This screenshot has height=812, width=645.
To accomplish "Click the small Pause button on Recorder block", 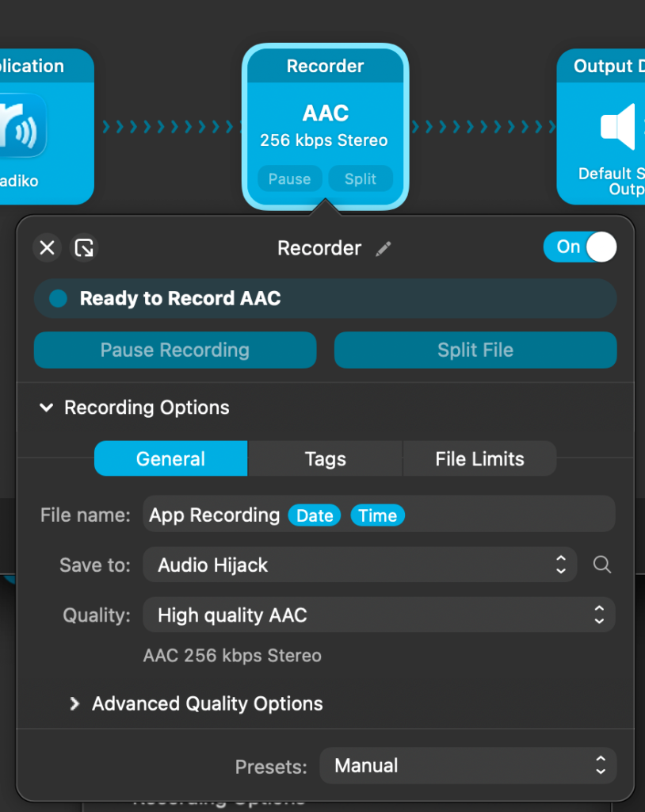I will [x=289, y=179].
